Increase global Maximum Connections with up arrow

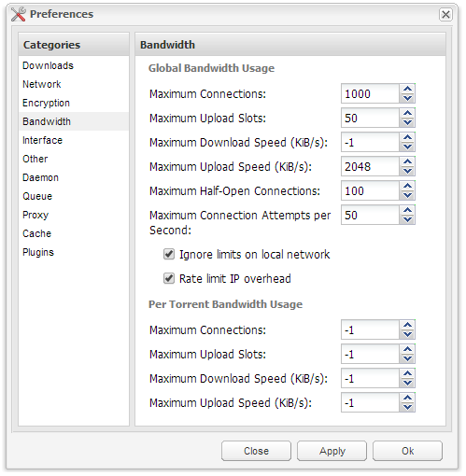click(407, 89)
